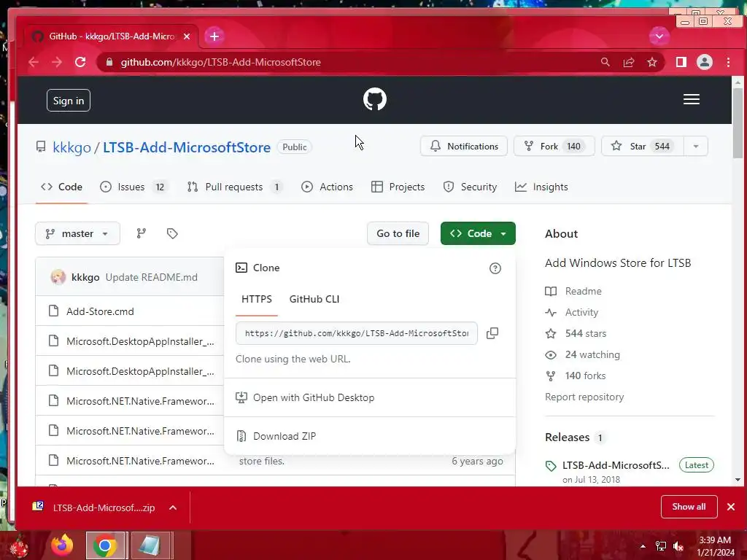This screenshot has height=560, width=747.
Task: Open Pull requests tab
Action: point(234,187)
